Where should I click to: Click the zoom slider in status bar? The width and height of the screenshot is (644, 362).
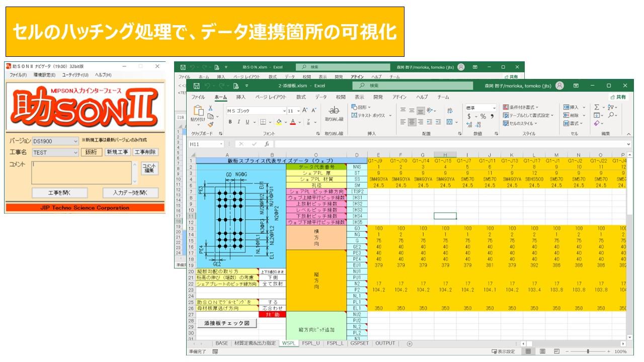(588, 352)
